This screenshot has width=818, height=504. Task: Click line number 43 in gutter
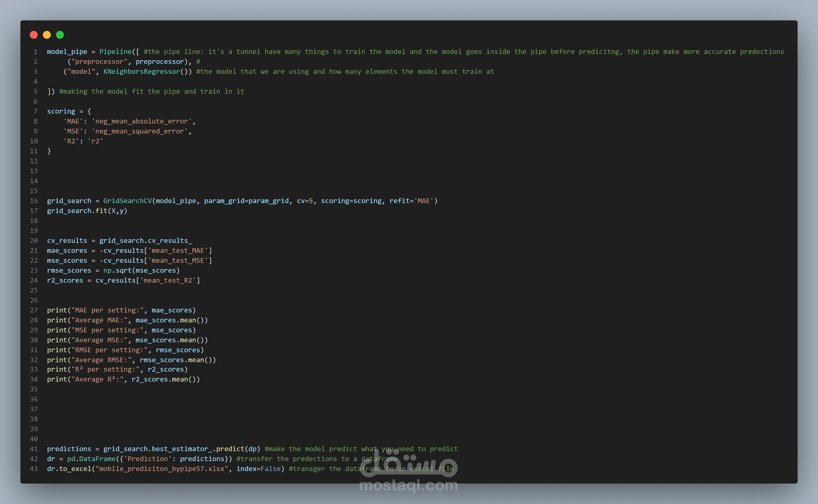(x=34, y=469)
